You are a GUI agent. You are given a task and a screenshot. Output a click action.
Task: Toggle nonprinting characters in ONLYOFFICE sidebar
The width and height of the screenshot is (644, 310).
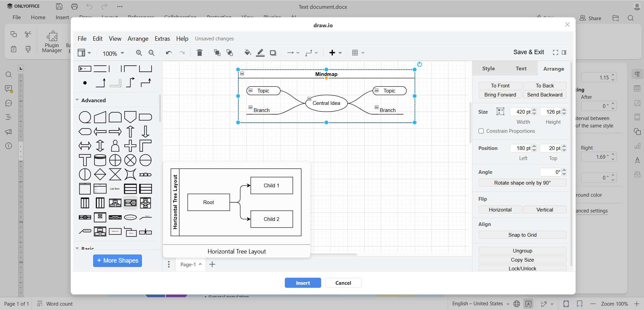pyautogui.click(x=637, y=74)
